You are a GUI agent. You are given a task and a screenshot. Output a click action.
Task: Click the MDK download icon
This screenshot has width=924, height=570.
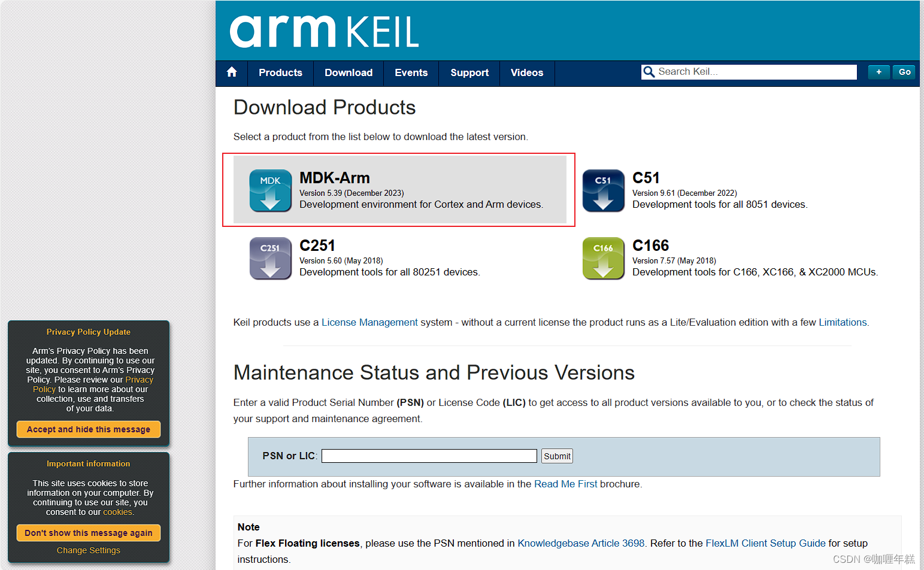270,191
